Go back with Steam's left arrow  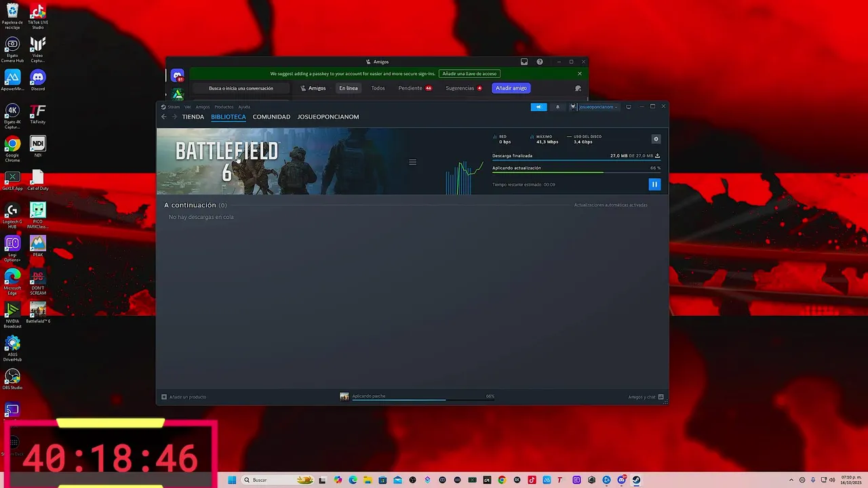[163, 117]
